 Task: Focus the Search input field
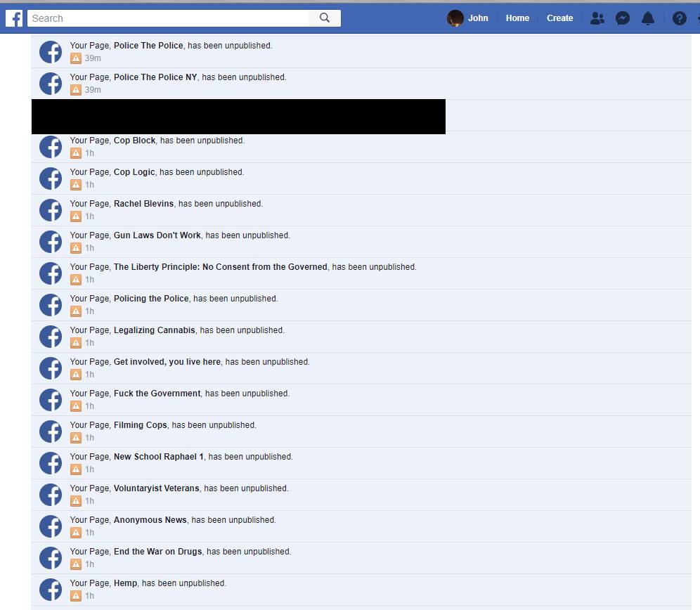tap(168, 18)
